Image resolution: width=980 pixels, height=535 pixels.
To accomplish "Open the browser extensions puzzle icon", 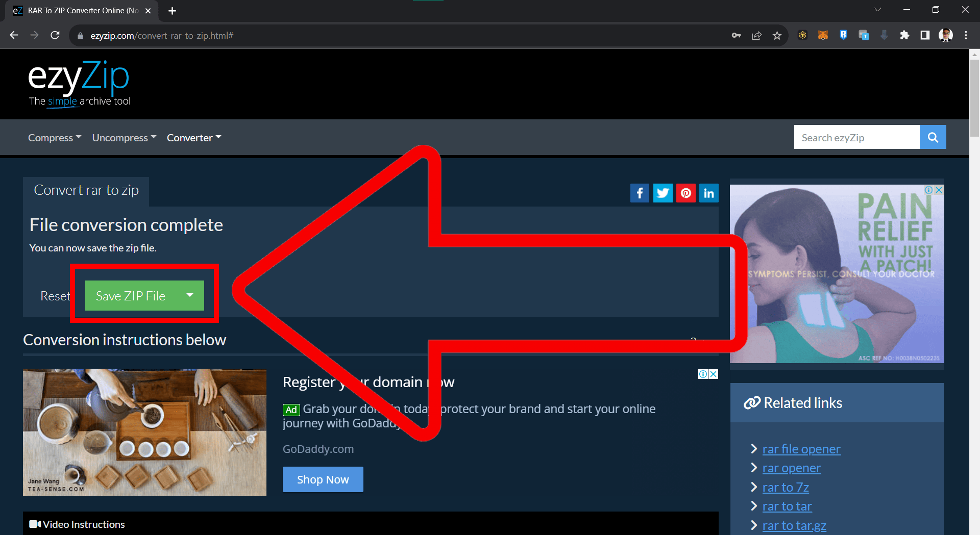I will coord(904,35).
